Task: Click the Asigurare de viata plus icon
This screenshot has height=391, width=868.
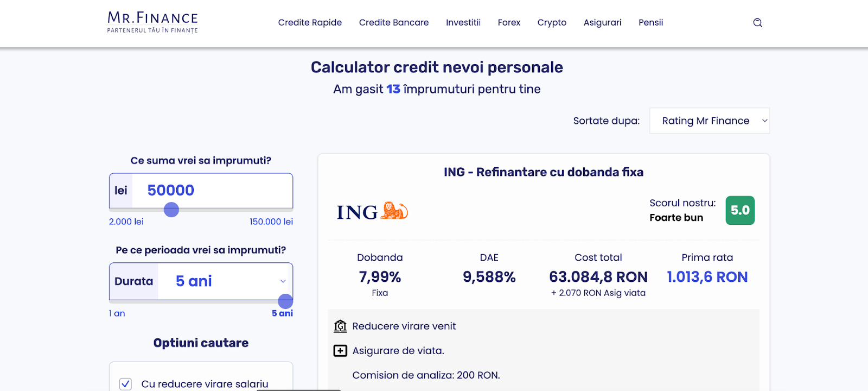Action: [x=340, y=351]
